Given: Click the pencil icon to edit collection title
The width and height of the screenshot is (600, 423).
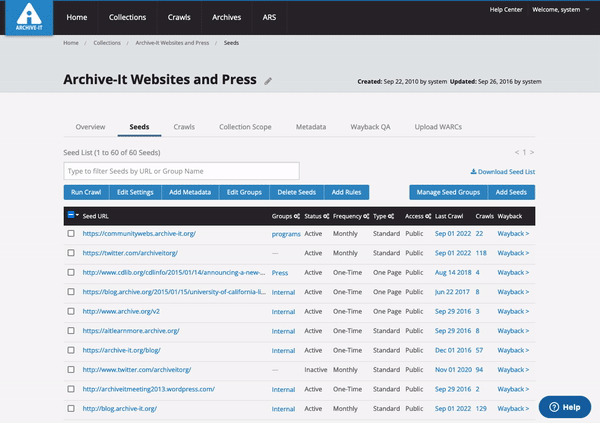Looking at the screenshot, I should tap(268, 81).
